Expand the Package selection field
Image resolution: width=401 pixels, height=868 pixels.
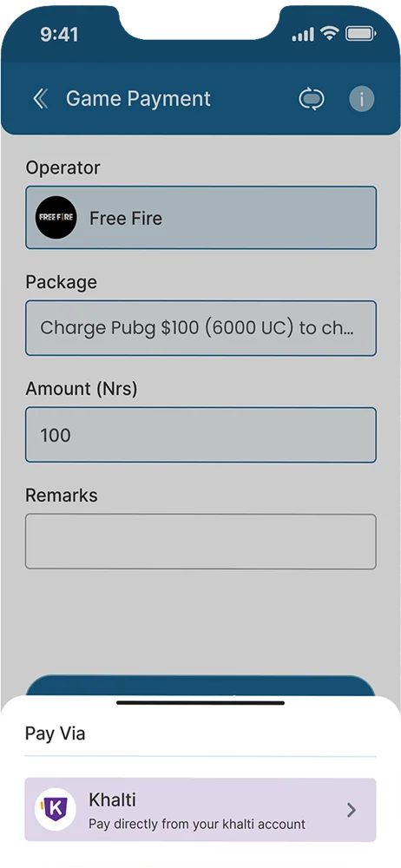pos(200,328)
